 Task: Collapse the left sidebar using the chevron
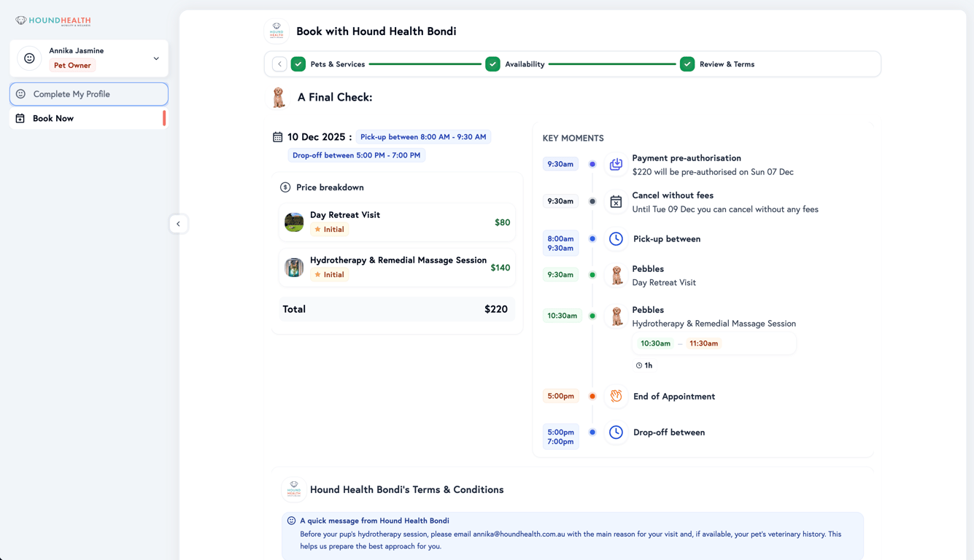pyautogui.click(x=179, y=224)
